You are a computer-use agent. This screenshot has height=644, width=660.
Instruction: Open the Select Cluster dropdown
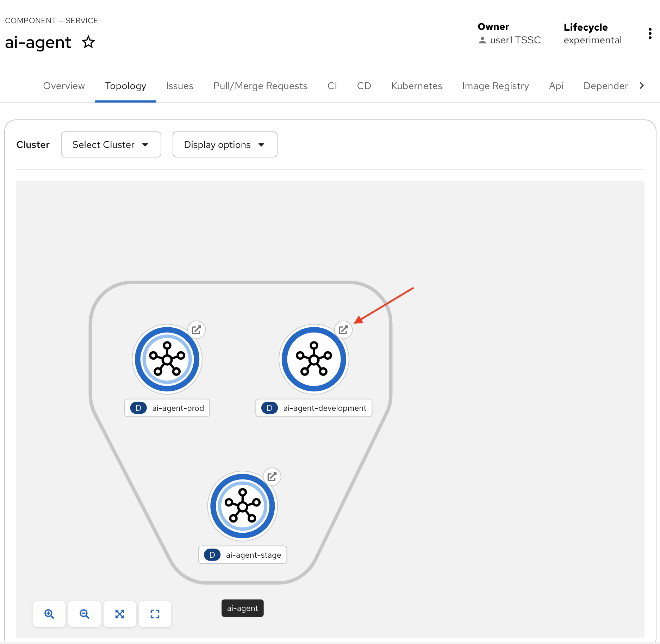tap(111, 144)
